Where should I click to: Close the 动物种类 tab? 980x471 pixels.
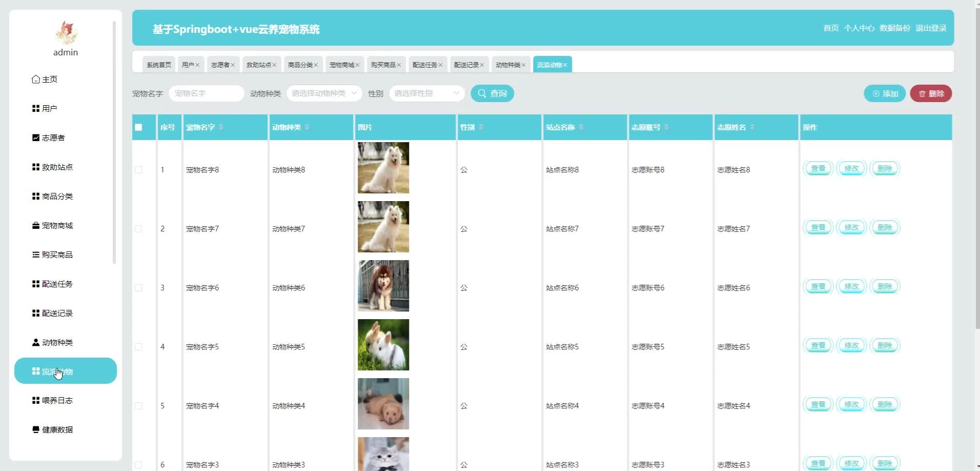tap(523, 65)
